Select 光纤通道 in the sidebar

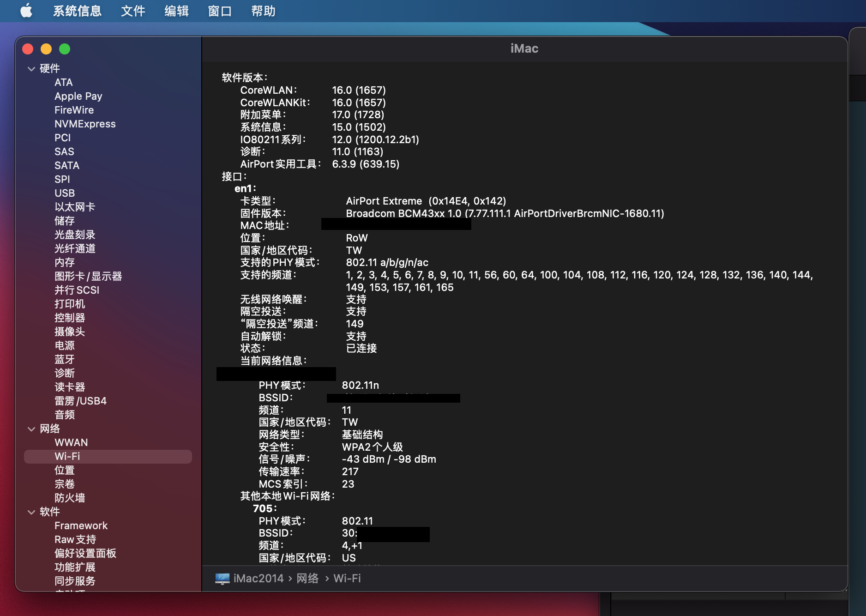tap(75, 249)
